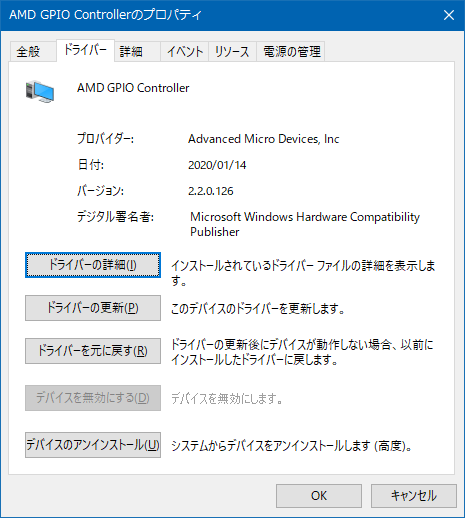Click the バージョン: label
This screenshot has width=465, height=518.
100,191
